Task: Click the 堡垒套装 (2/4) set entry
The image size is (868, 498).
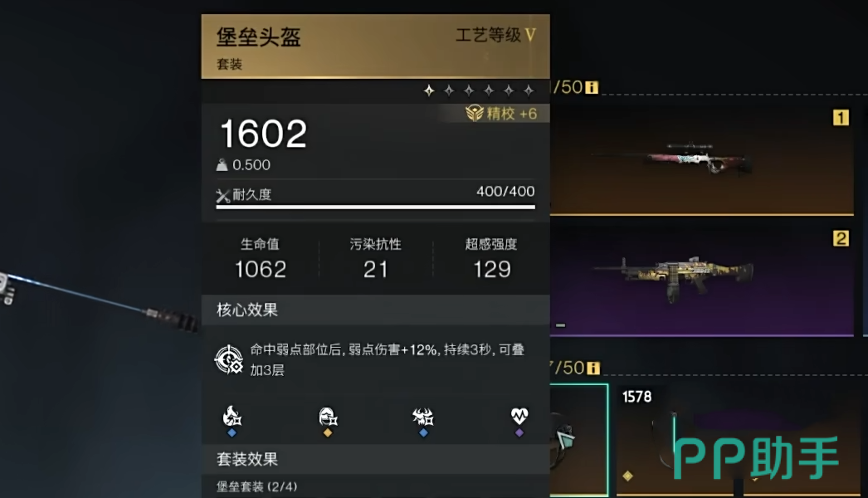Action: [x=257, y=486]
